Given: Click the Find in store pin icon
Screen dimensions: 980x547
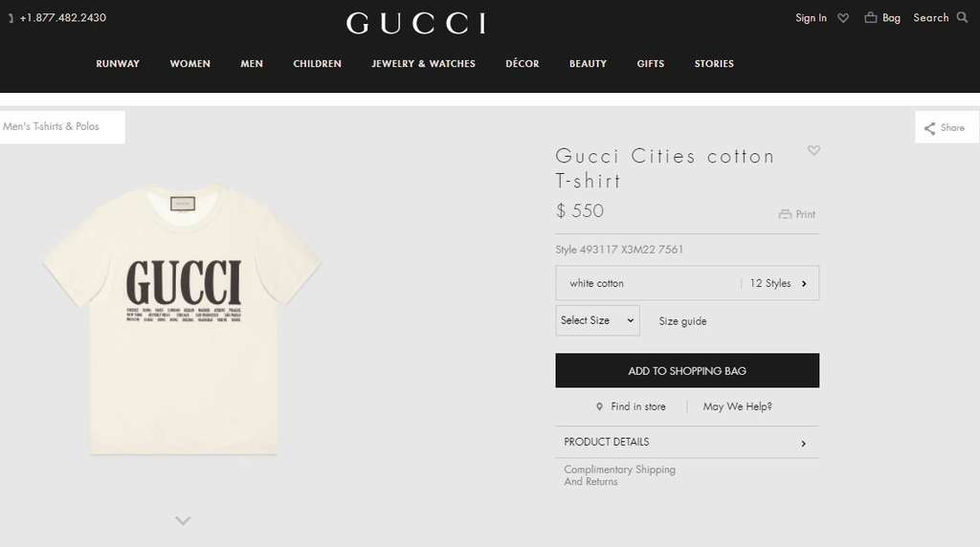Looking at the screenshot, I should coord(599,406).
